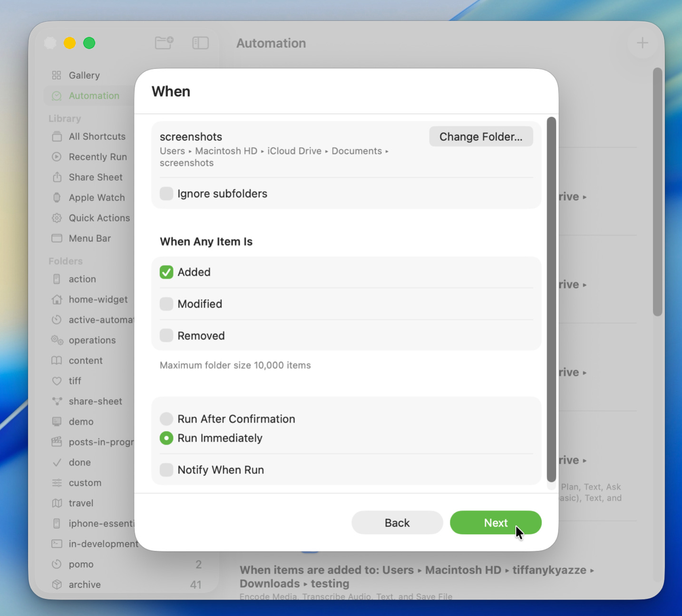
Task: Open the pomo folder label
Action: point(81,564)
